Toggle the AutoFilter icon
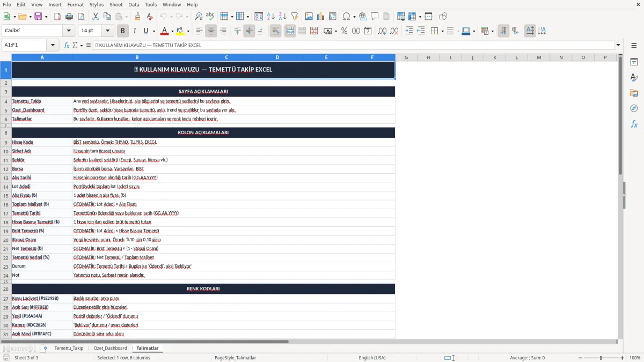Viewport: 644px width, 362px height. coord(294,17)
